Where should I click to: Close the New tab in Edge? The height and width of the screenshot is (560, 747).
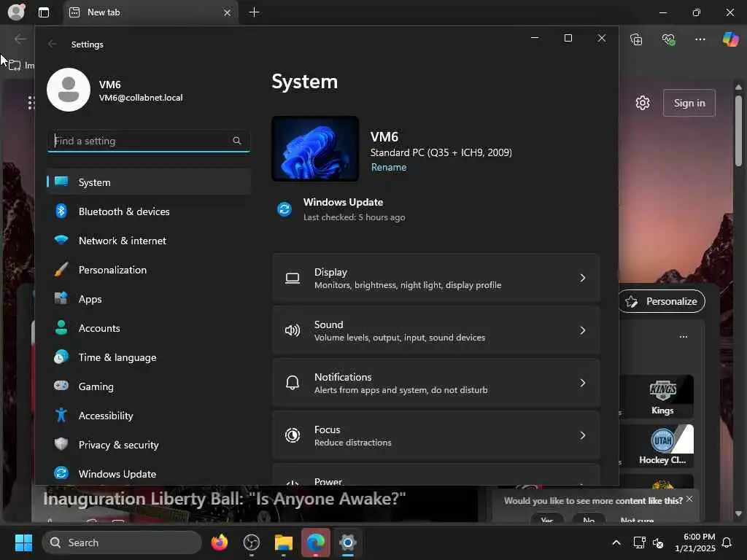click(x=228, y=12)
